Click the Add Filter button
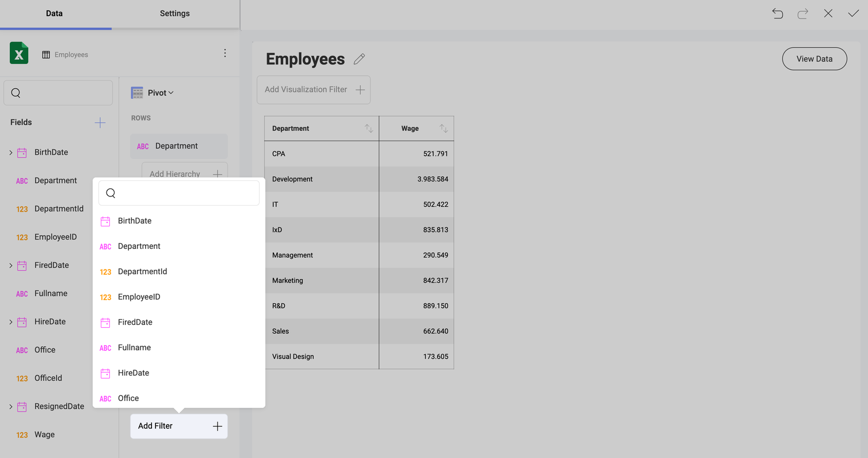This screenshot has height=458, width=868. pyautogui.click(x=179, y=426)
